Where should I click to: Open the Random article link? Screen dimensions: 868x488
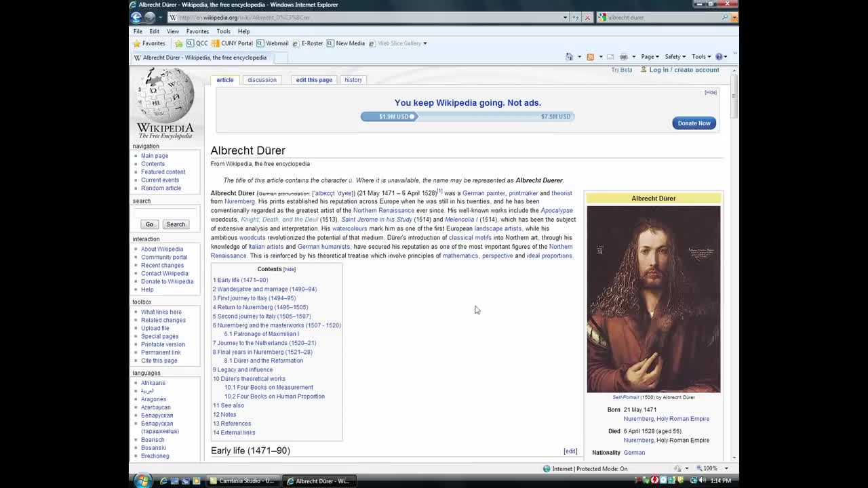(x=161, y=188)
